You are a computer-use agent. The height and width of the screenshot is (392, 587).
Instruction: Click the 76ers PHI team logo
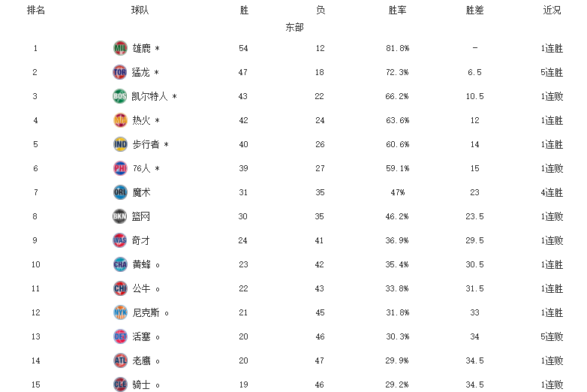pyautogui.click(x=120, y=168)
